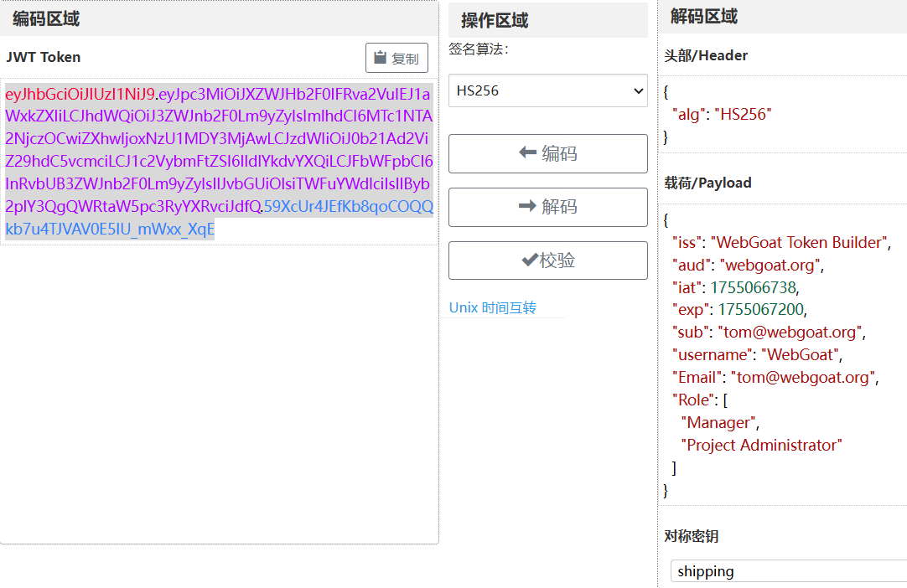Click the purple payload segment of the token
907x588 pixels.
click(219, 150)
